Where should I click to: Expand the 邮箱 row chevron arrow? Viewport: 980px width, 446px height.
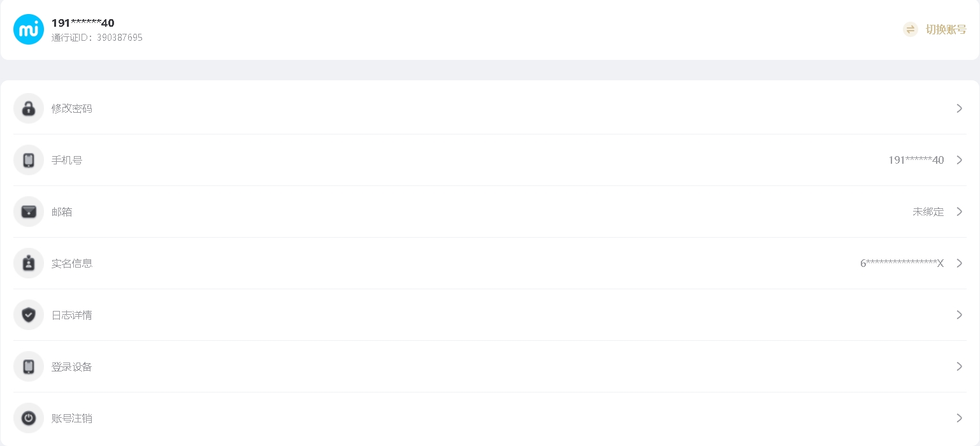click(x=959, y=212)
